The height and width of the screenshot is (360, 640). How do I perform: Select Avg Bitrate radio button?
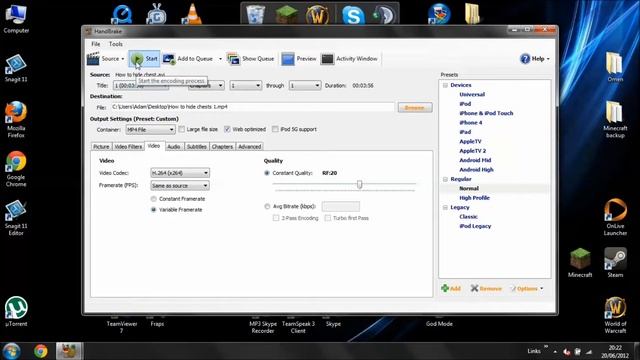tap(267, 207)
